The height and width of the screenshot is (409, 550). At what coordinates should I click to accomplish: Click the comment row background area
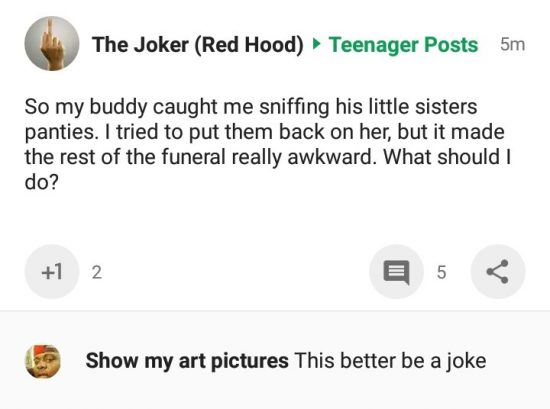point(275,361)
